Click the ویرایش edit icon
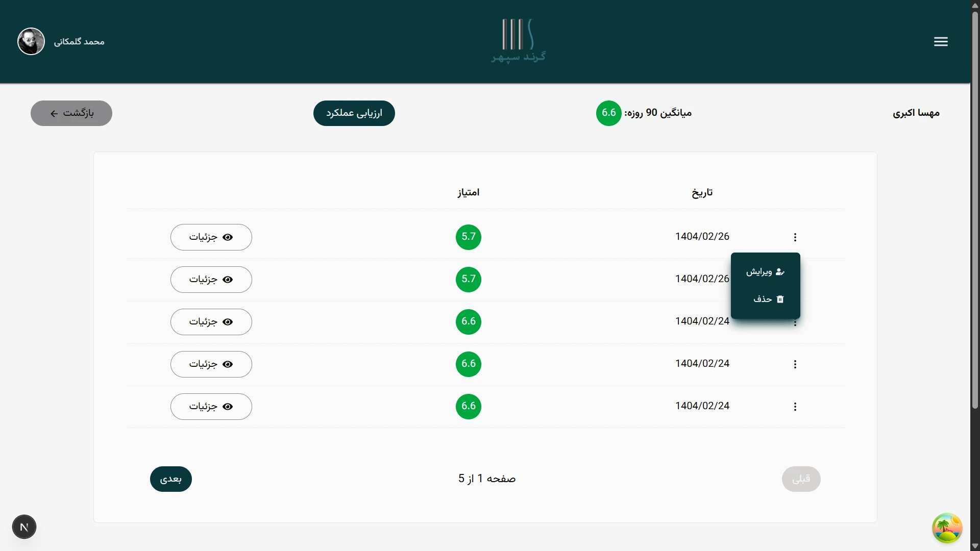This screenshot has height=551, width=980. coord(779,272)
